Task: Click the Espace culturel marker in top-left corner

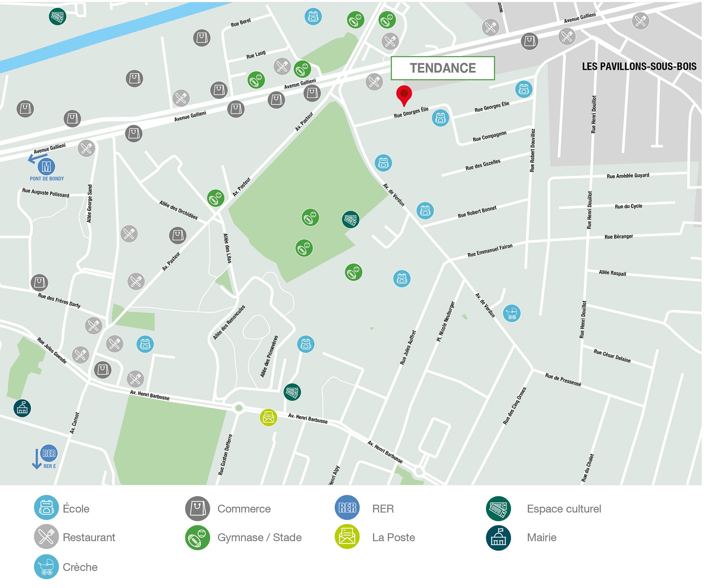Action: [58, 16]
